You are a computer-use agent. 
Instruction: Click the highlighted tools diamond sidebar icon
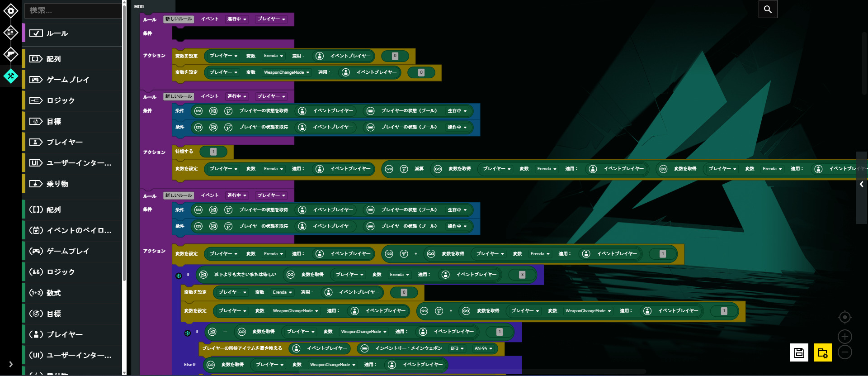(x=11, y=76)
